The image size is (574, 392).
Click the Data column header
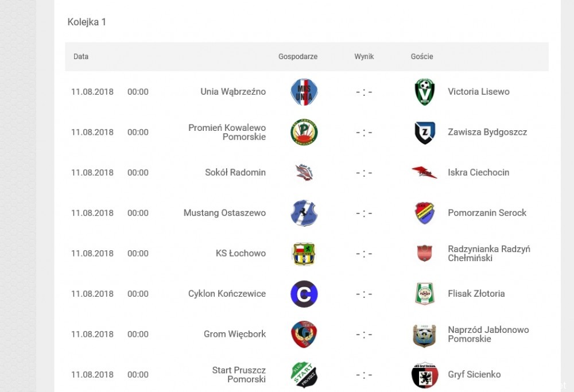click(81, 56)
